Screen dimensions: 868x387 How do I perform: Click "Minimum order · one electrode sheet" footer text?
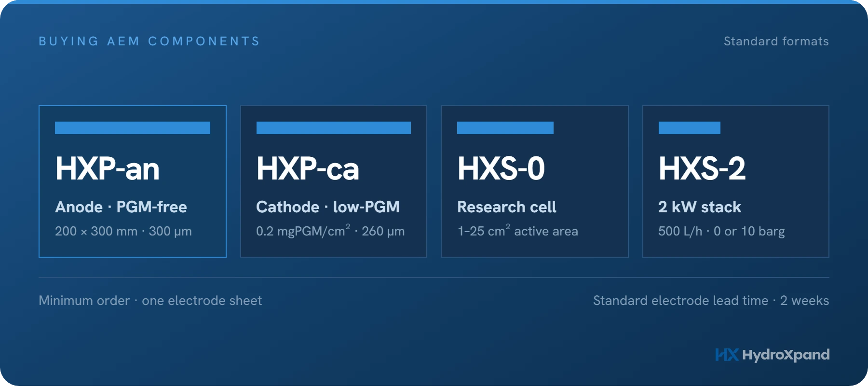pos(150,301)
